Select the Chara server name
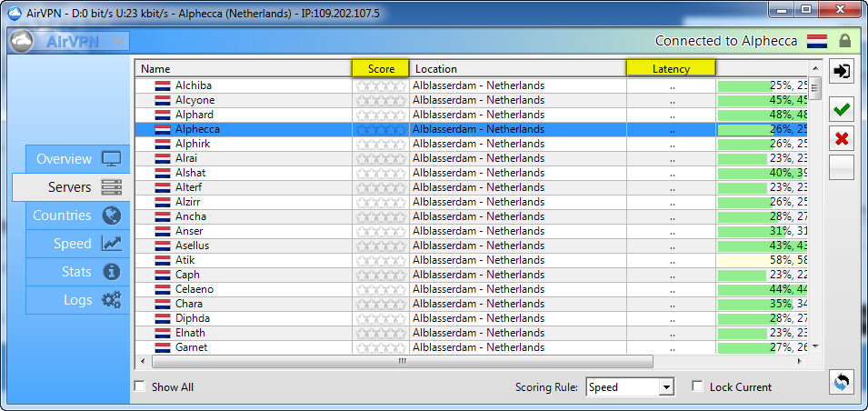The image size is (868, 411). coord(189,304)
